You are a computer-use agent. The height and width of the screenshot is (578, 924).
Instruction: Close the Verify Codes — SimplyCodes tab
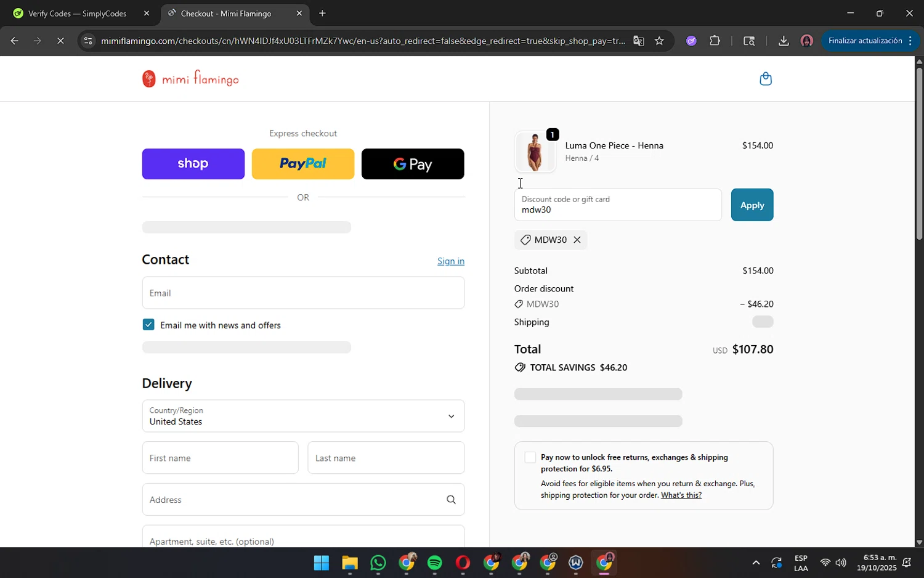[146, 13]
